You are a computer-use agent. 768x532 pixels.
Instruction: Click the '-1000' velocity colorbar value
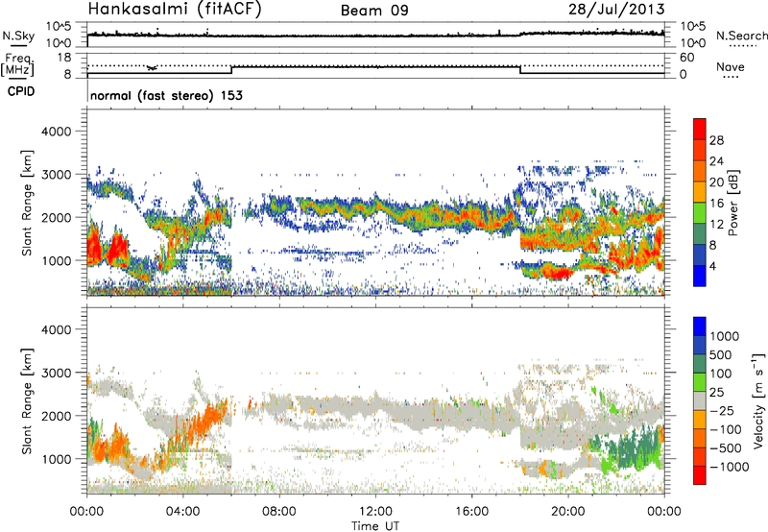[x=730, y=467]
